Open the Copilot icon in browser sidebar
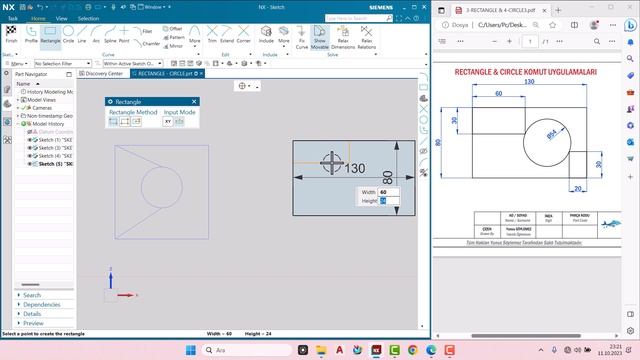This screenshot has height=360, width=640. pos(631,25)
